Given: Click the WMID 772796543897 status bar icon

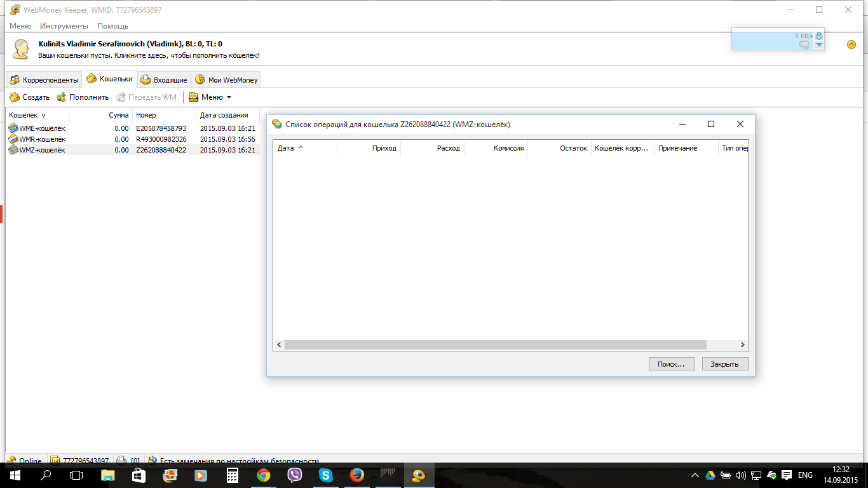Looking at the screenshot, I should (x=55, y=461).
